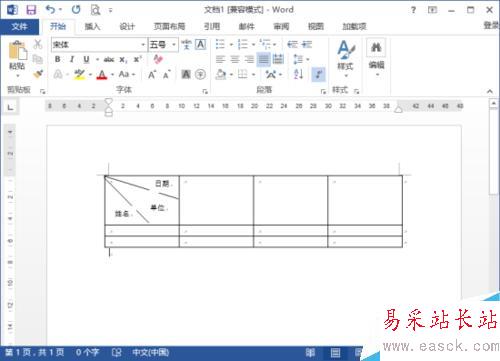Switch to the Insert tab

(x=92, y=26)
